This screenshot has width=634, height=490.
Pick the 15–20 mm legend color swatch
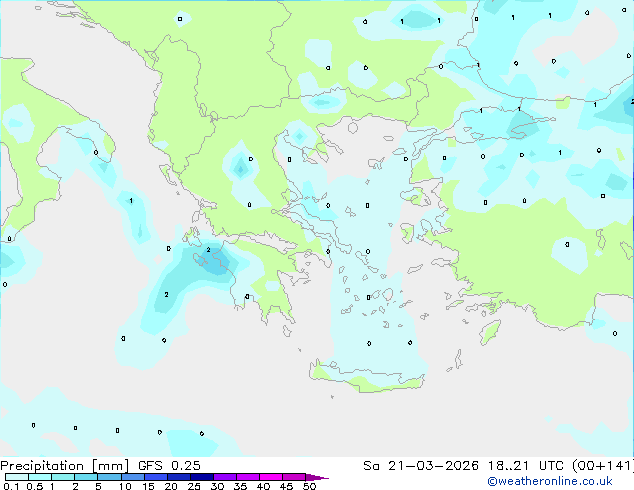155,477
